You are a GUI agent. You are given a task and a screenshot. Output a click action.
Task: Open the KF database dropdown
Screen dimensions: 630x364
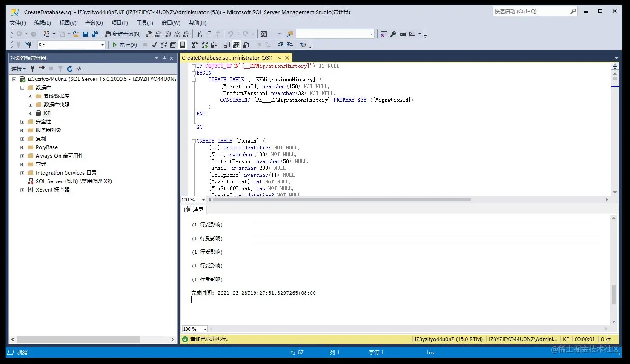pyautogui.click(x=103, y=45)
